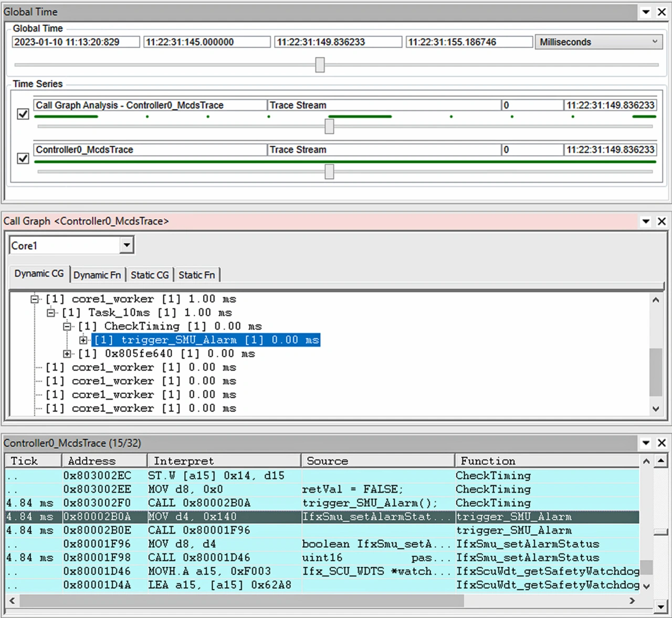Close the Controller0_McdsTrace trace panel

(x=661, y=443)
